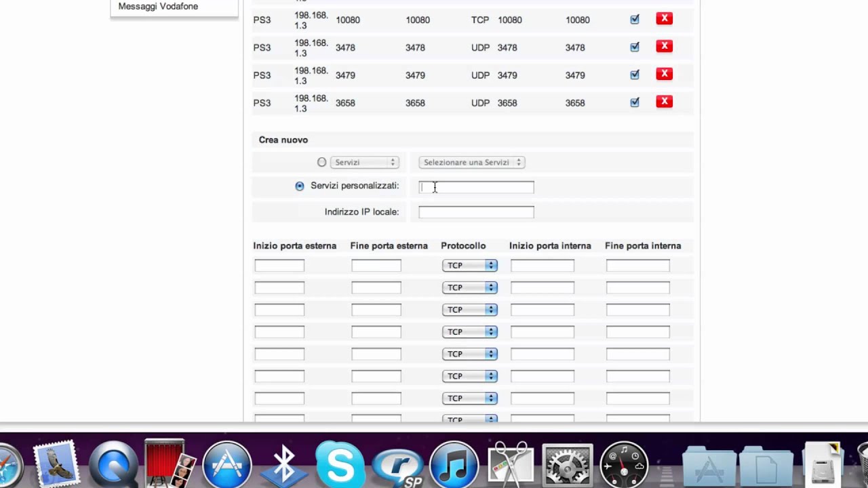The height and width of the screenshot is (488, 868).
Task: Click Protocollo column header
Action: click(463, 245)
